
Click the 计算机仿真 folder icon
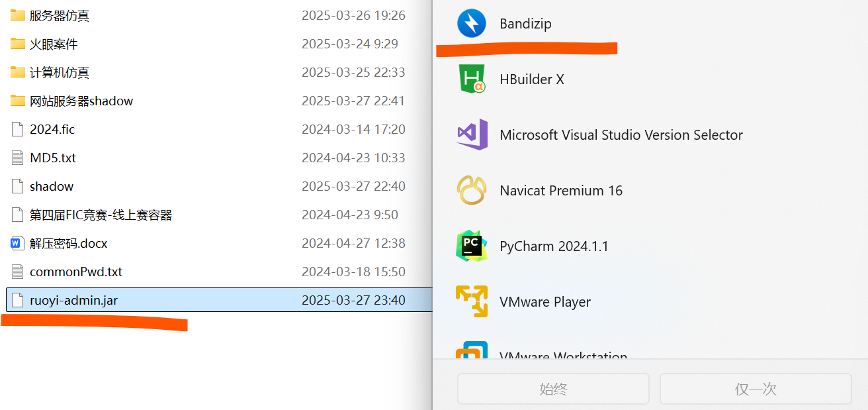(x=18, y=72)
